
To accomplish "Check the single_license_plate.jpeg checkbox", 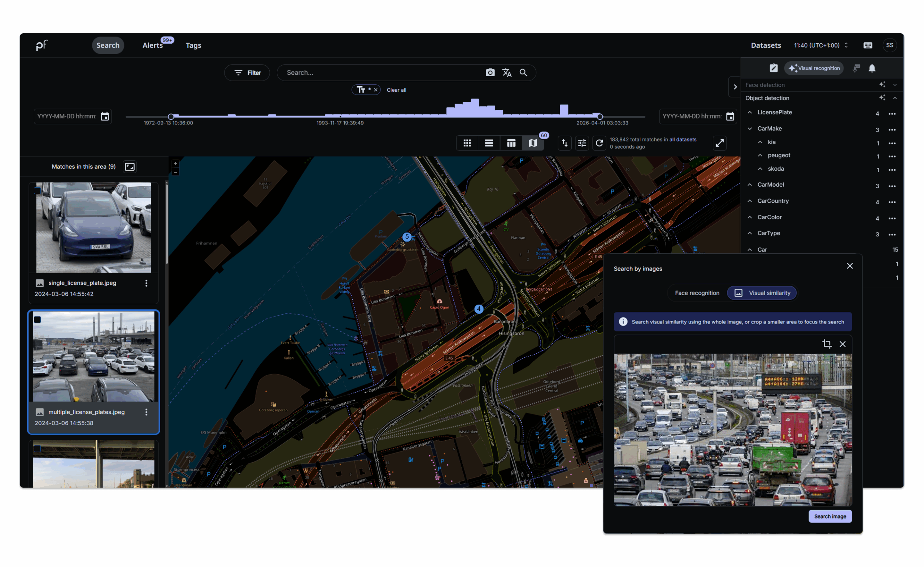I will coord(38,191).
